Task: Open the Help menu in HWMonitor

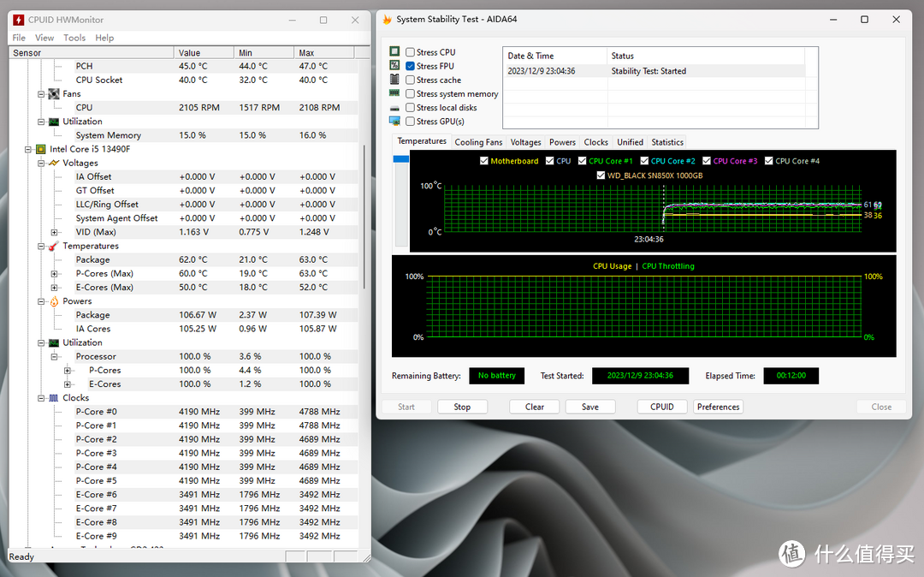Action: point(104,38)
